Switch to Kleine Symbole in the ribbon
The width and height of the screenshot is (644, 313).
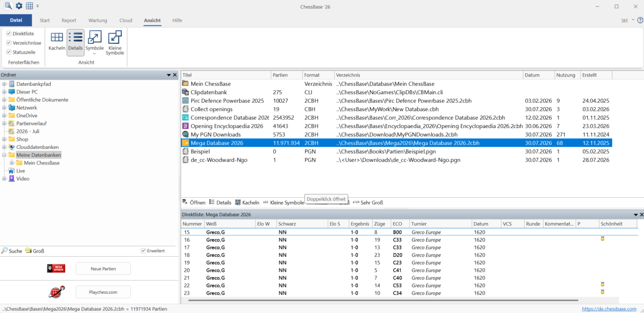coord(115,42)
